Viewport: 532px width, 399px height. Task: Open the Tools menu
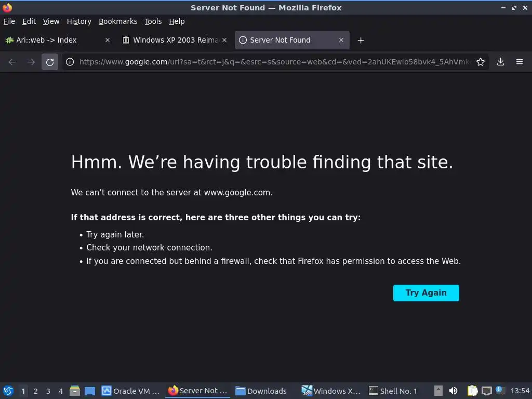tap(153, 21)
